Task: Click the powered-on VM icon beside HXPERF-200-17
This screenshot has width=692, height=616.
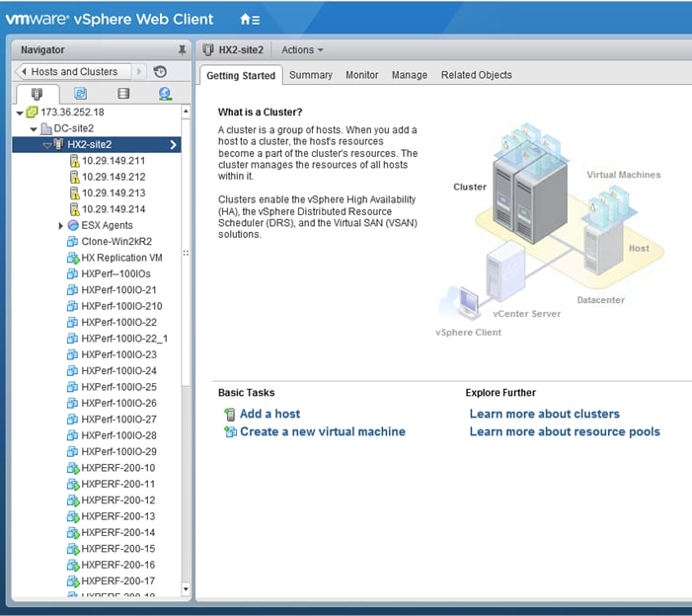Action: [x=73, y=581]
